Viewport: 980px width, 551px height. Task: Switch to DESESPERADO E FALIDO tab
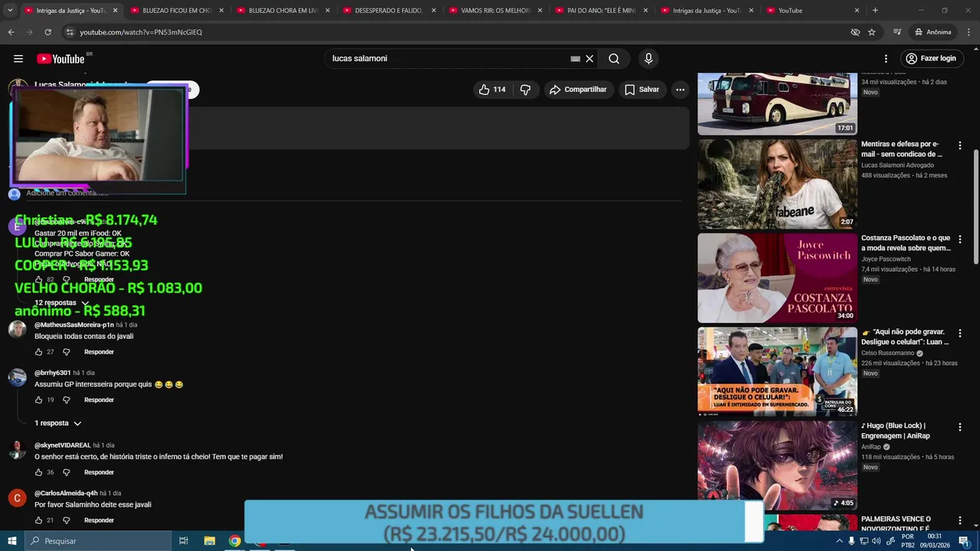coord(389,11)
